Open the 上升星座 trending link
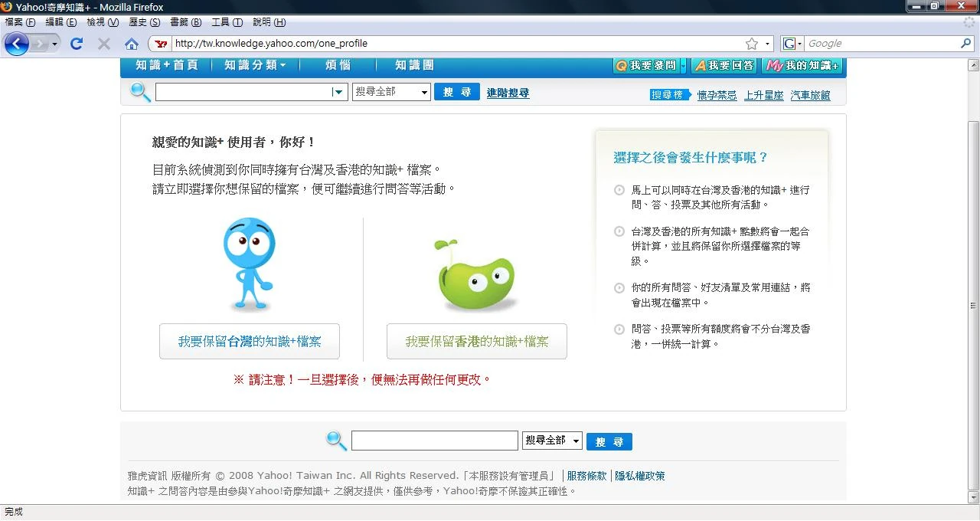Image resolution: width=980 pixels, height=521 pixels. pyautogui.click(x=763, y=96)
